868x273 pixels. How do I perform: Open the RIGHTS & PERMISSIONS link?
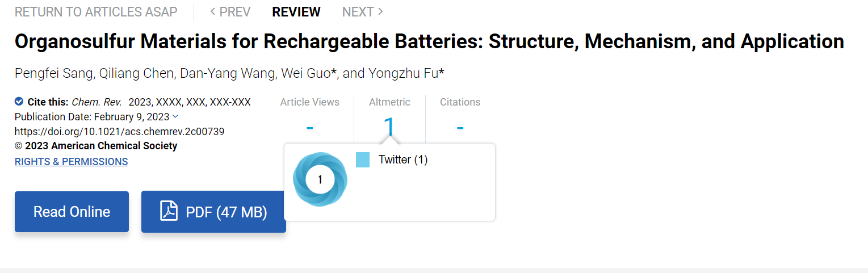pyautogui.click(x=71, y=162)
